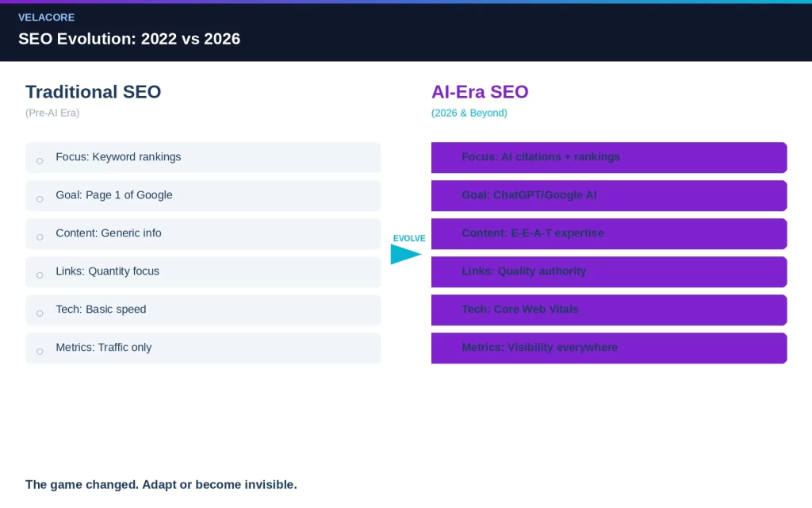Click the Focus: Keyword rankings text
The image size is (812, 508).
119,156
